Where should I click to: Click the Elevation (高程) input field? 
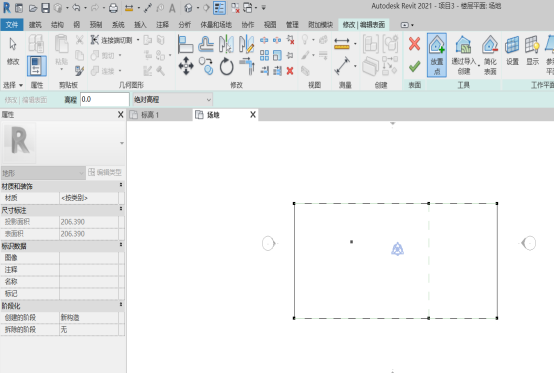[105, 100]
